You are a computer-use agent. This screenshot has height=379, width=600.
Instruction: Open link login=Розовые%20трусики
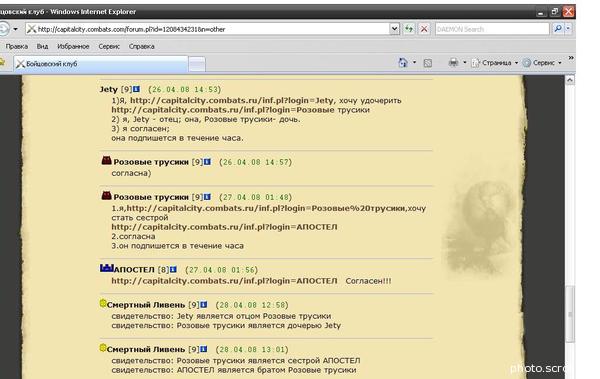point(266,208)
